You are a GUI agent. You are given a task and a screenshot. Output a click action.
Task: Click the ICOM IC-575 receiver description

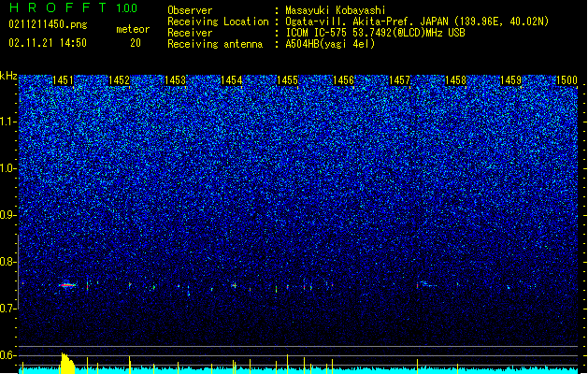point(375,33)
